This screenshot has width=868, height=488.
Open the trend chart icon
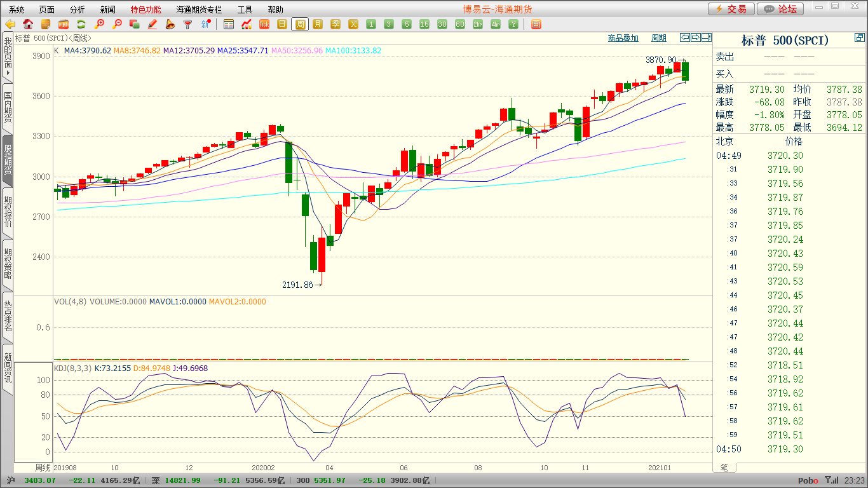coord(247,24)
